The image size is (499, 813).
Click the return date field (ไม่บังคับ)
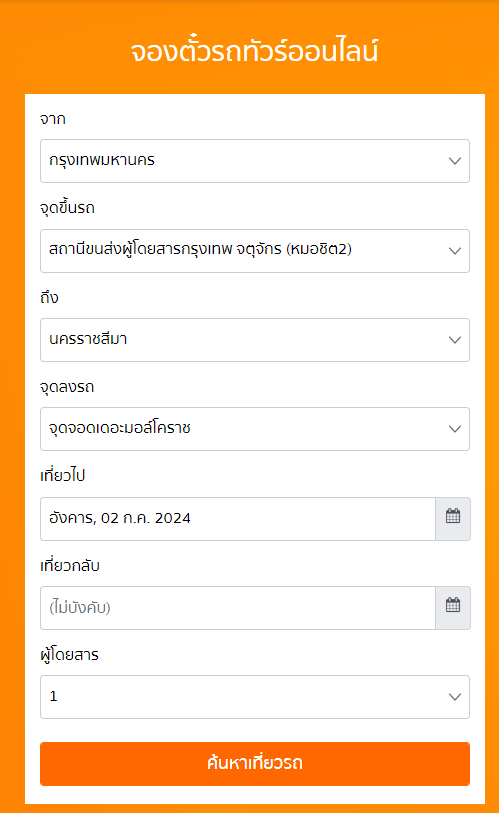[238, 608]
